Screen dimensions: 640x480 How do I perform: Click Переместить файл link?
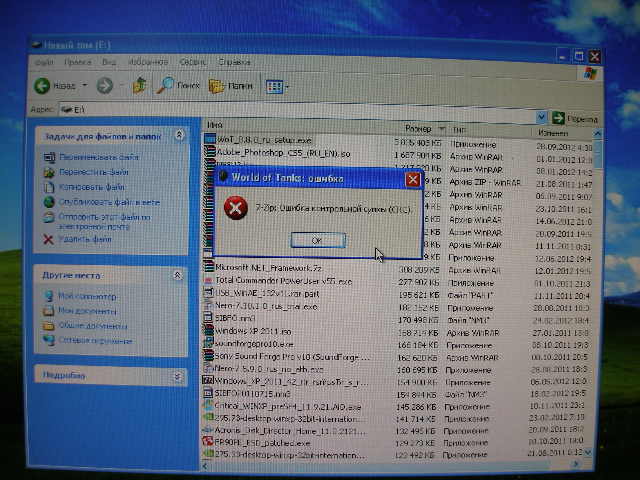tap(94, 172)
